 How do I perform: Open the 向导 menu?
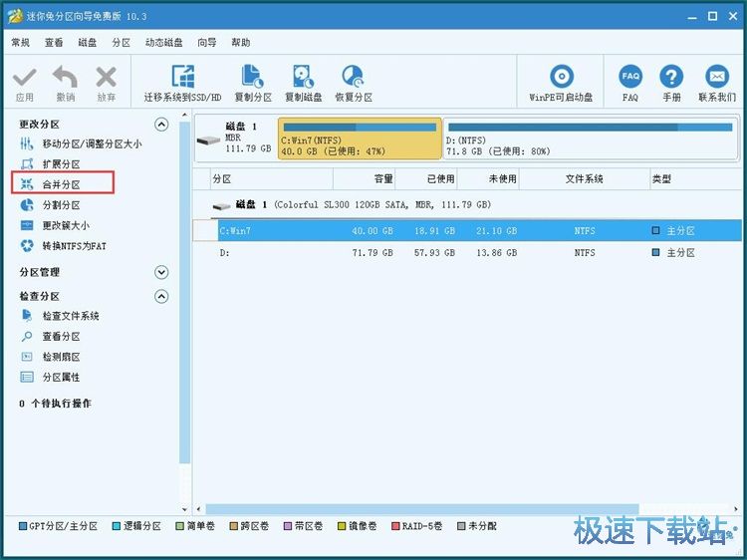coord(207,43)
